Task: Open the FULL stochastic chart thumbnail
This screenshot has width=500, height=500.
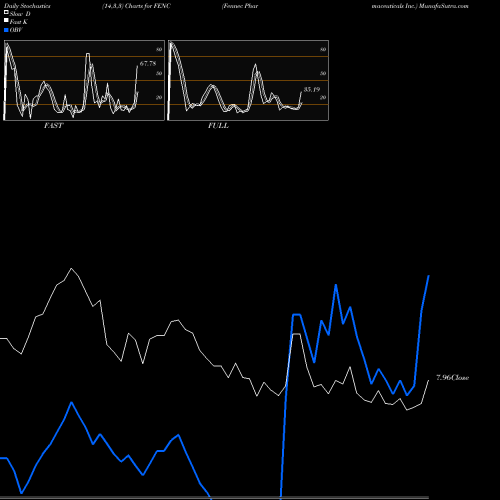Action: (248, 80)
